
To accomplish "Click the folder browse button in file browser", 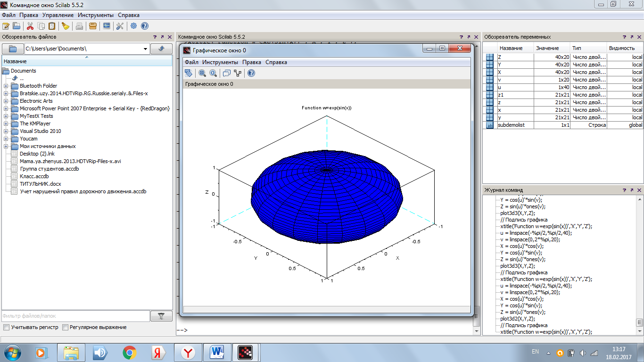I will [13, 49].
